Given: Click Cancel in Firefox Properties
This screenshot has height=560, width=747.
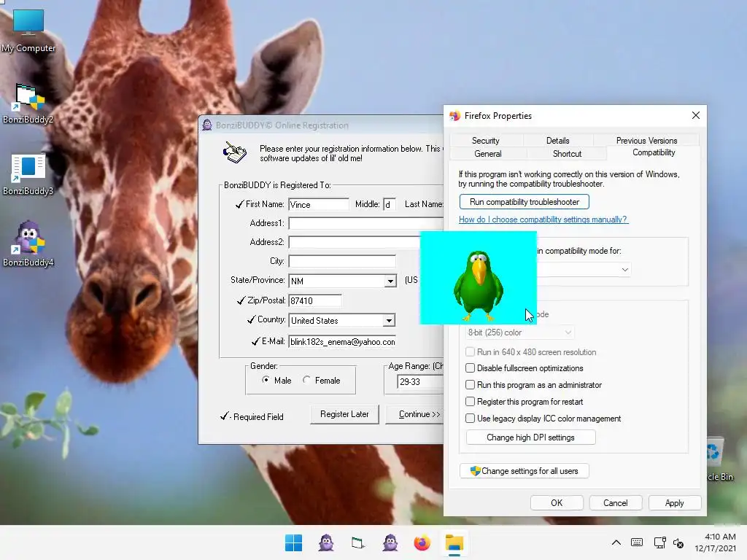Looking at the screenshot, I should [616, 503].
